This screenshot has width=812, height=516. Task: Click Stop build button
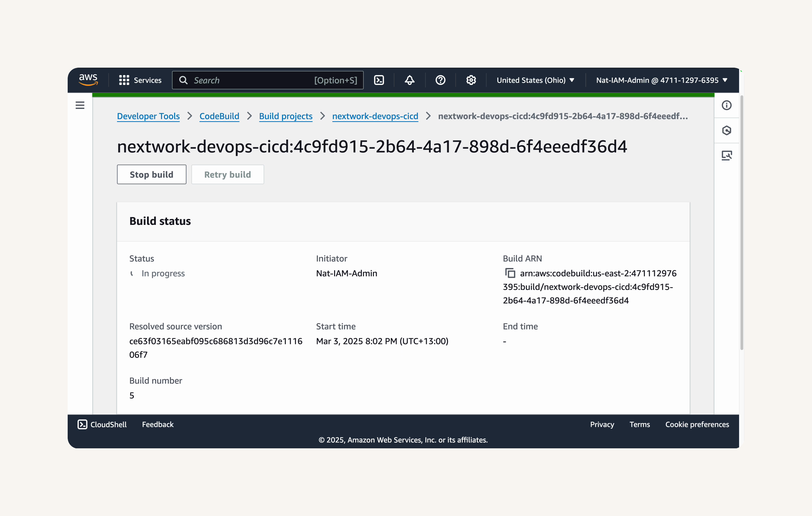coord(152,174)
